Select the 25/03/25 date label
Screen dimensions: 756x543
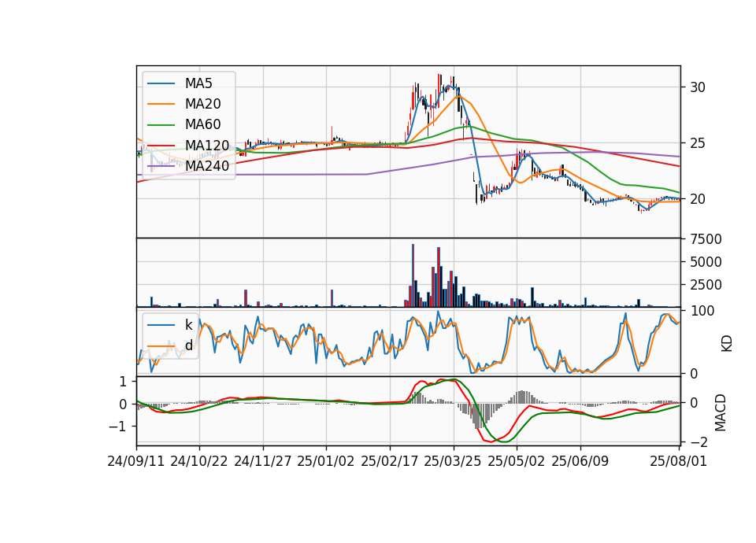(x=453, y=461)
